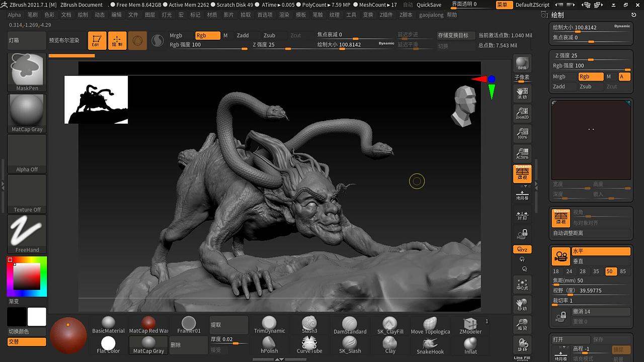
Task: Pick the Inflat brush
Action: point(470,345)
